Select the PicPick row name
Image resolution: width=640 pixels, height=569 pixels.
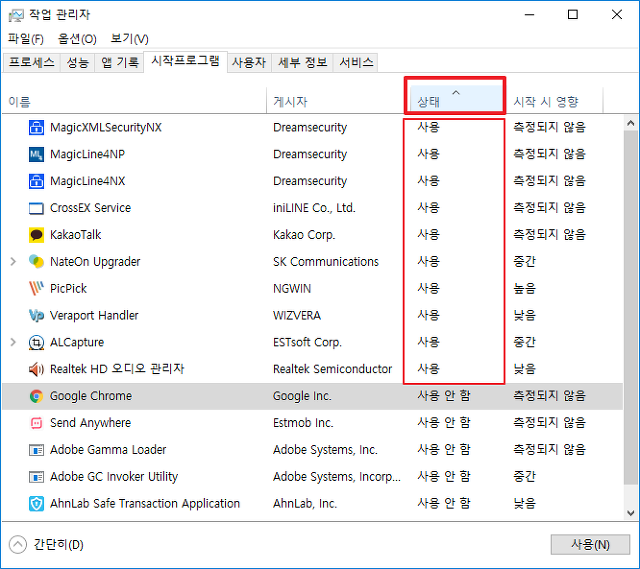pyautogui.click(x=68, y=289)
